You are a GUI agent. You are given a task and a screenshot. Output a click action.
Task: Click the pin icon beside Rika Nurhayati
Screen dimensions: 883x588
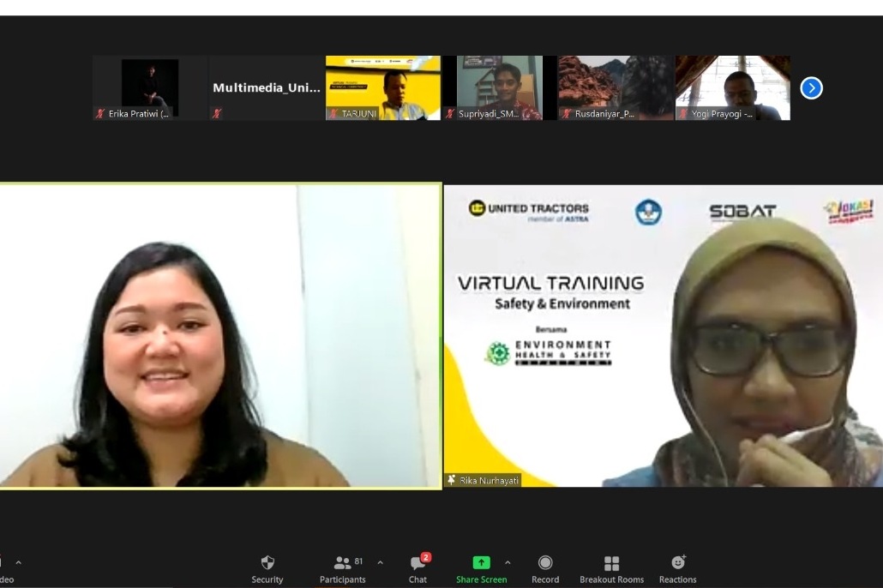[x=452, y=480]
